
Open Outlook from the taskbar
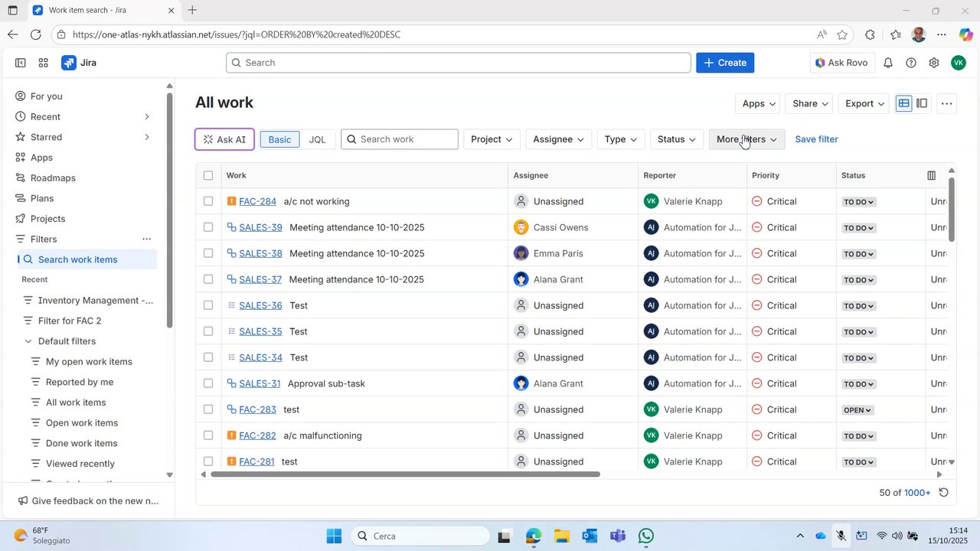click(x=590, y=536)
